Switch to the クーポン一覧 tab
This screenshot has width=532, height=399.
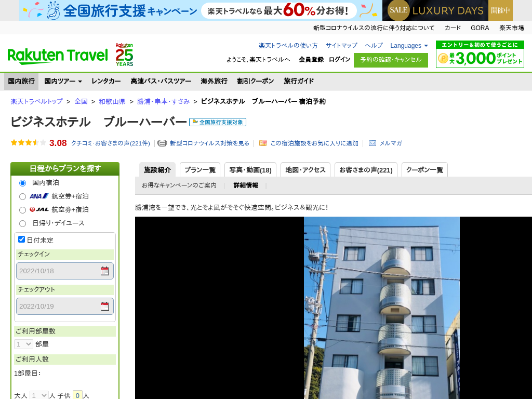point(424,170)
